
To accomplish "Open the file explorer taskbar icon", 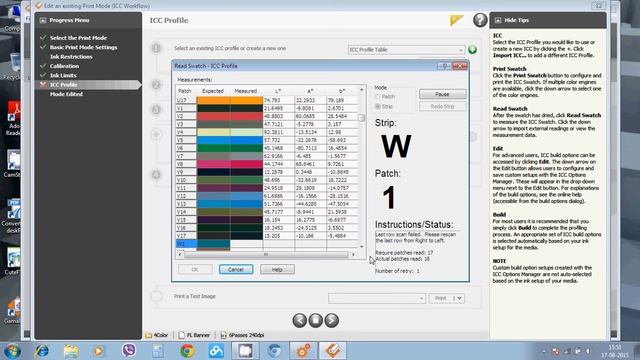I will pos(71,351).
